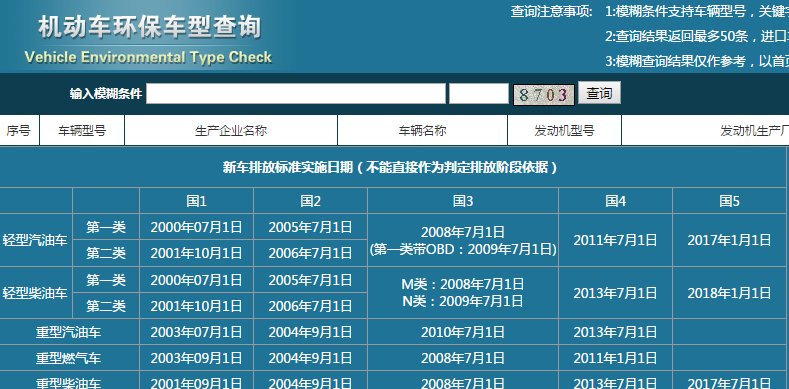
Task: Click the 轻型汽油车 row label
Action: tap(35, 240)
